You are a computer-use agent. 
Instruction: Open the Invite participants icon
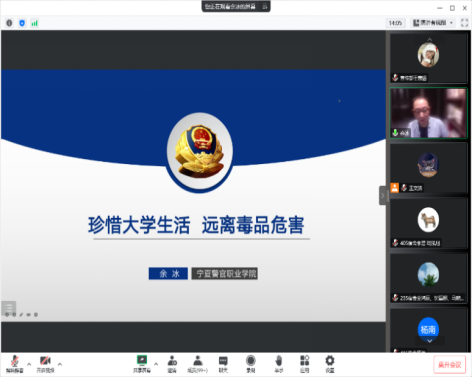(172, 364)
